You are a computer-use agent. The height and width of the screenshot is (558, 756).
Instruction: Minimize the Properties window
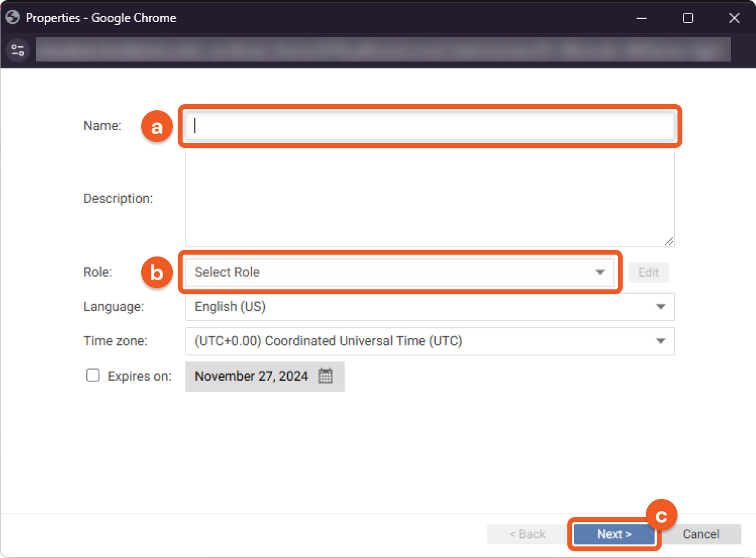pos(642,18)
